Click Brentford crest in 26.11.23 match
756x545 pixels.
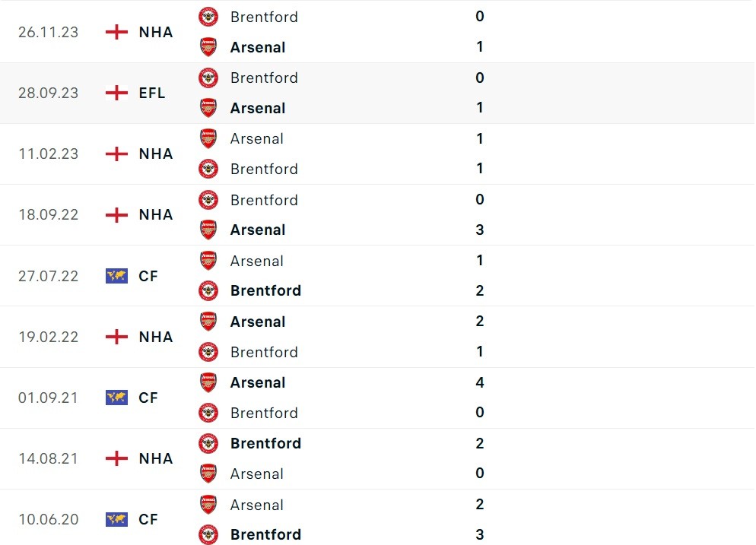point(208,17)
